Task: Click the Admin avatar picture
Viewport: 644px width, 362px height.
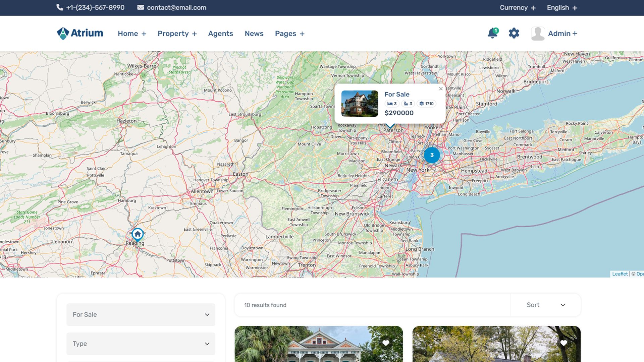Action: (x=538, y=34)
